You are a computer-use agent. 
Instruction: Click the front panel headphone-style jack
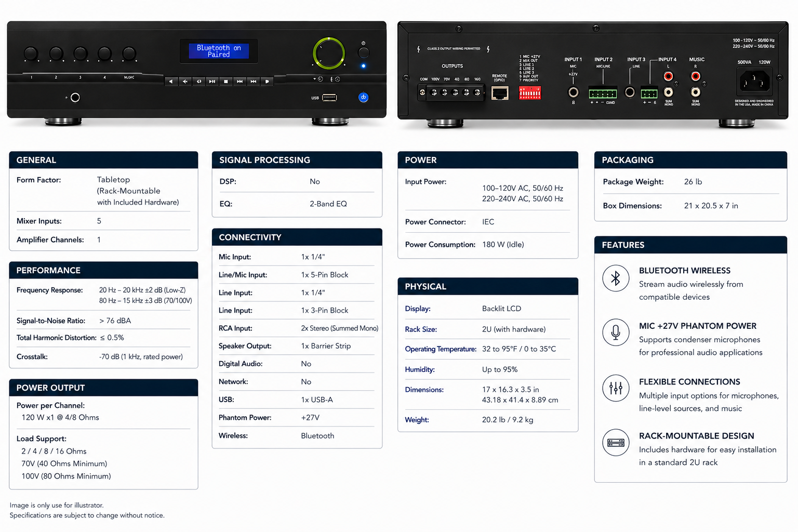tap(75, 98)
